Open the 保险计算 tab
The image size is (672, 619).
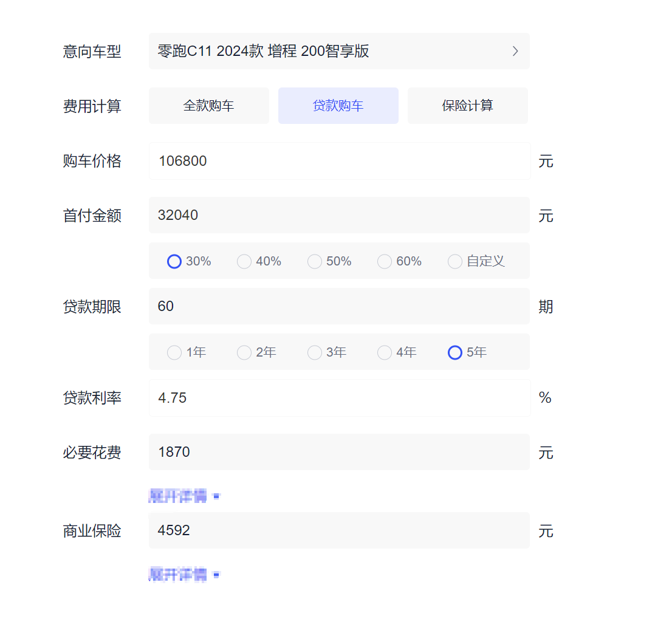click(468, 106)
